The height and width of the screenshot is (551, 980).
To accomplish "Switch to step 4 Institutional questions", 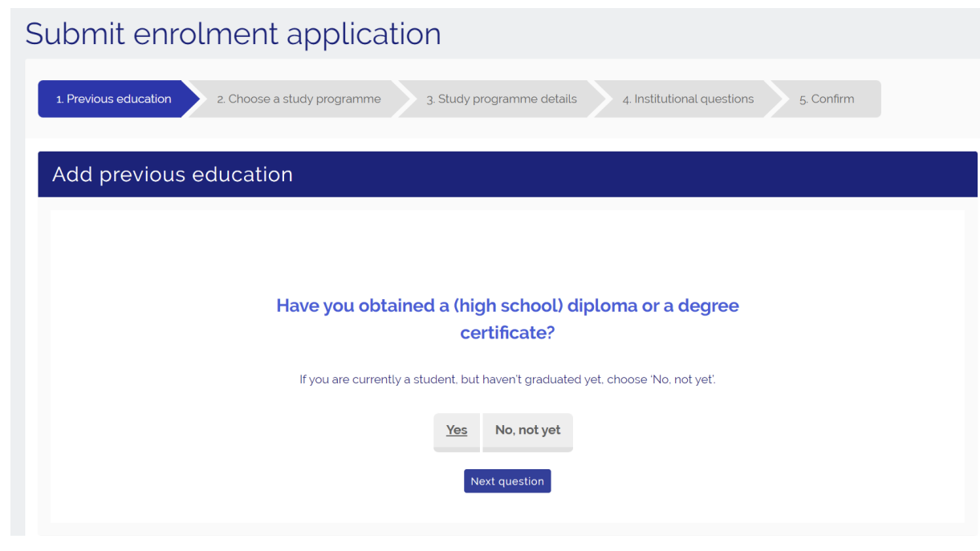I will (x=688, y=99).
